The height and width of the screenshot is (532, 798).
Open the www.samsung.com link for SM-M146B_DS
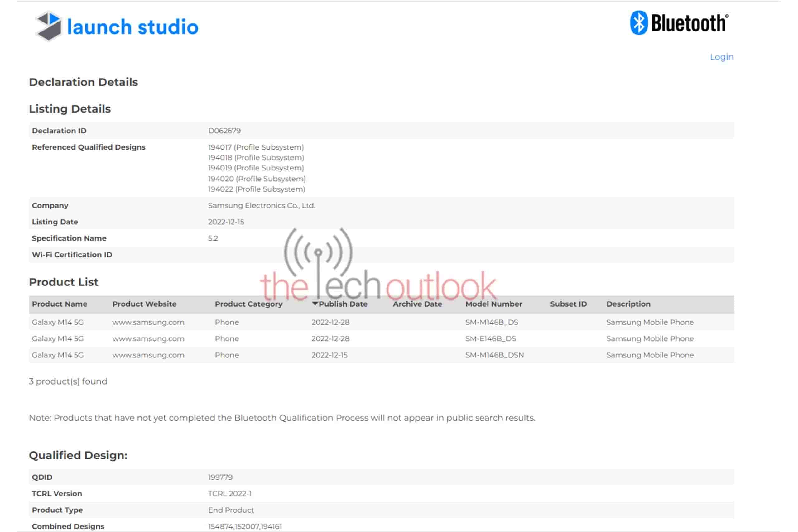point(148,322)
